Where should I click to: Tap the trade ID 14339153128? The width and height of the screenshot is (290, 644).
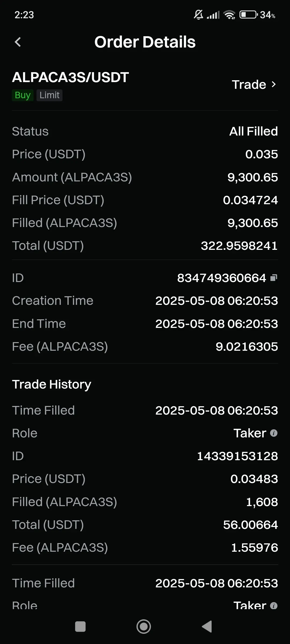tap(237, 456)
